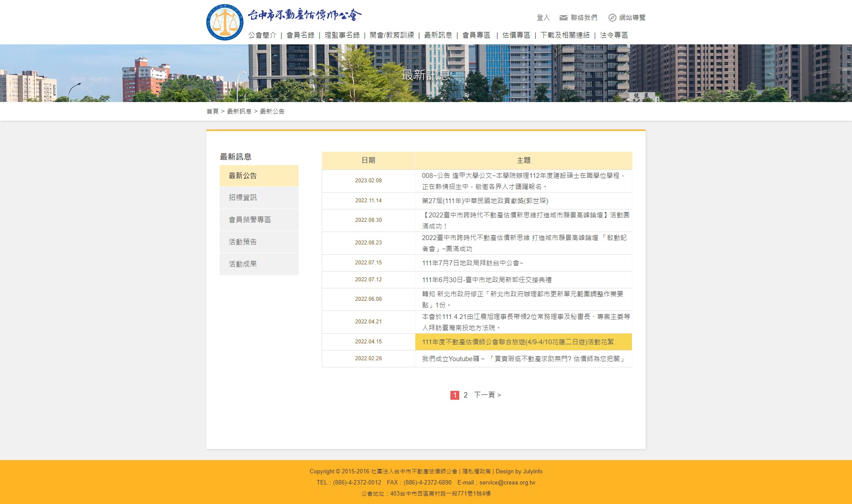Click the envelope icon beside 聯絡我們

563,18
